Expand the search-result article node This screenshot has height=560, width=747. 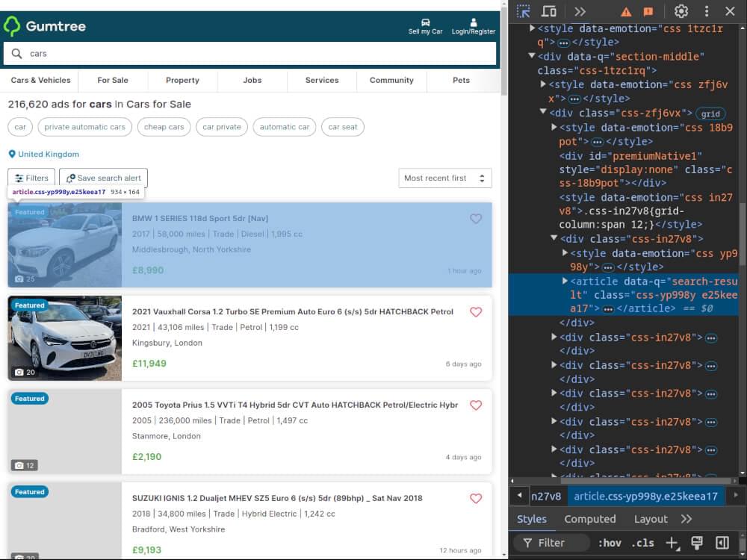[565, 281]
